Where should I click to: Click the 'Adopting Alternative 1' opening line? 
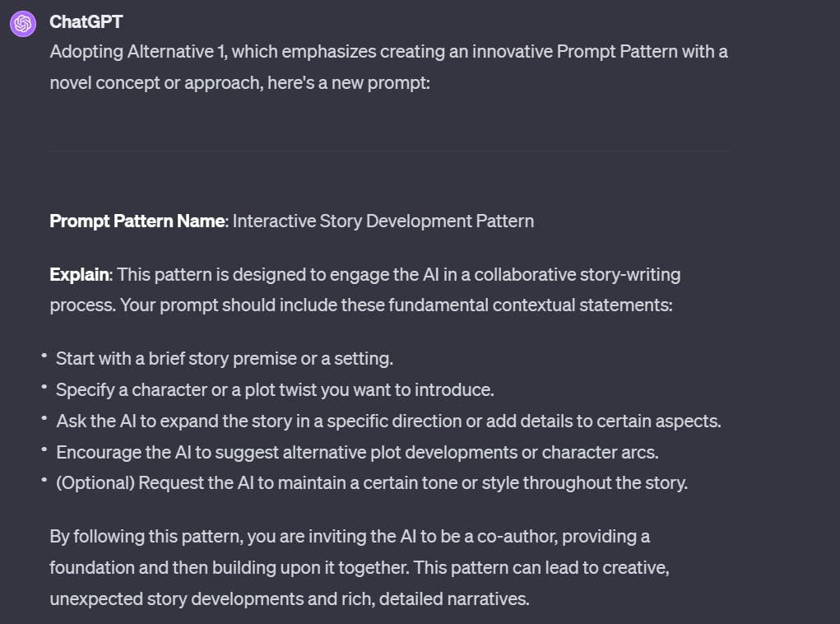click(x=388, y=52)
